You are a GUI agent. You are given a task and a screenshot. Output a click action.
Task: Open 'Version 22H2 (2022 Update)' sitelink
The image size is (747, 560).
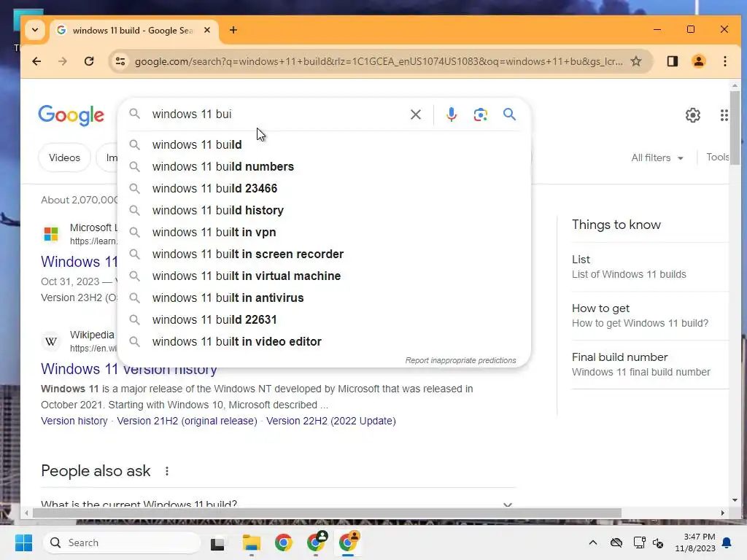coord(330,421)
